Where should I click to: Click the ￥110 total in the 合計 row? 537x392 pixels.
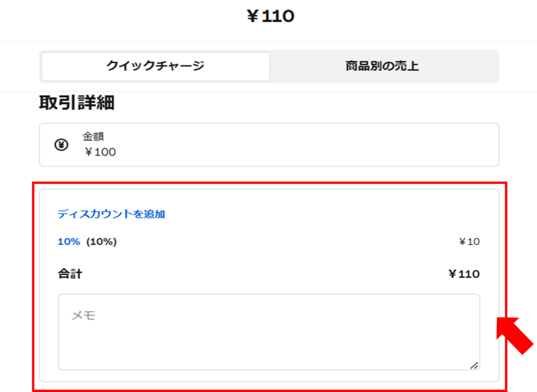coord(464,274)
